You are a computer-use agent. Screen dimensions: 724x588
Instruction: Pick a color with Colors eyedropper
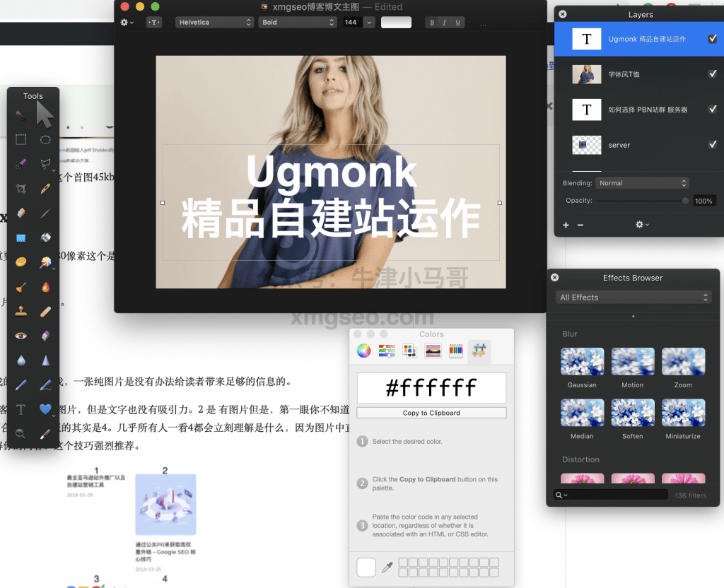387,568
